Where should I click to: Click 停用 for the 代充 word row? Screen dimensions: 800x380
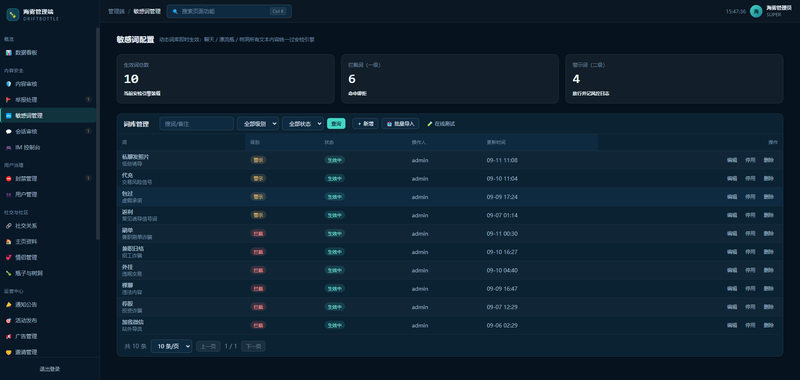click(750, 179)
